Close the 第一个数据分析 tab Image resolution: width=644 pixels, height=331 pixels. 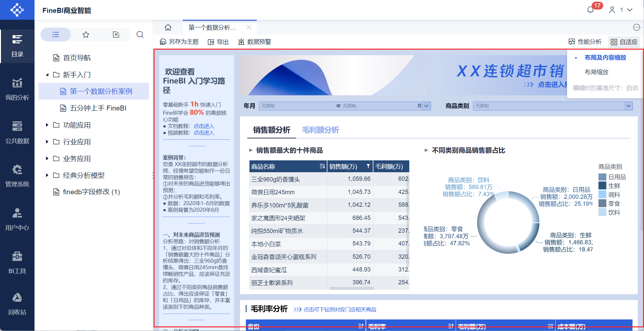pos(249,28)
